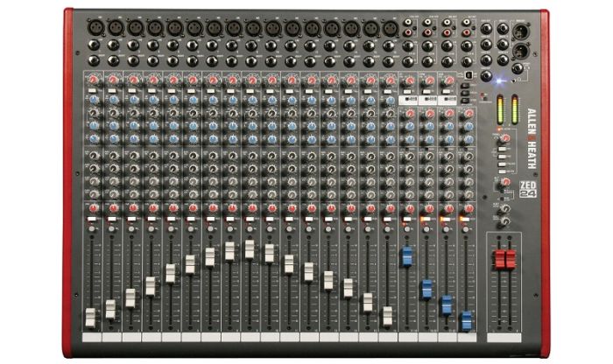Grab the left red master fader
This screenshot has width=613, height=364.
[500, 259]
